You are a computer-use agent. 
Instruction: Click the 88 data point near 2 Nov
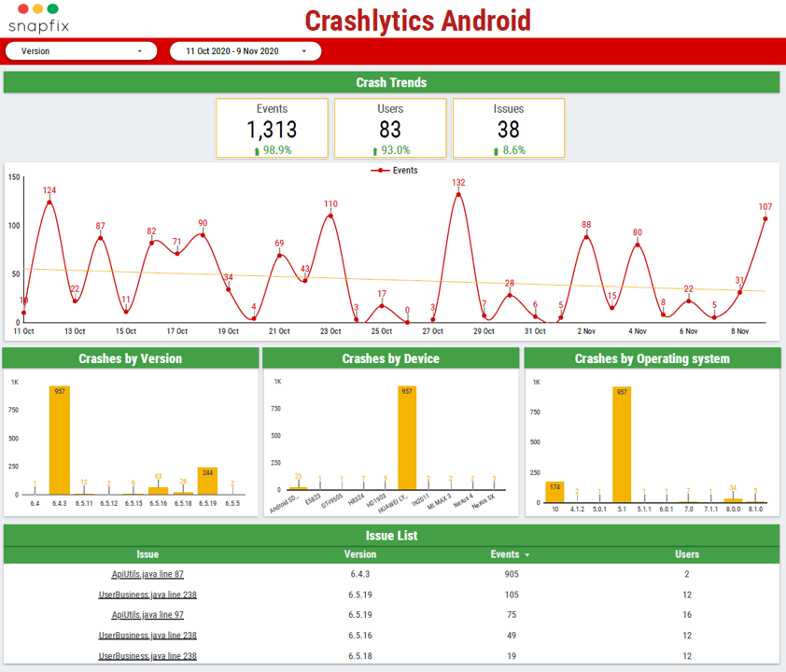coord(586,237)
